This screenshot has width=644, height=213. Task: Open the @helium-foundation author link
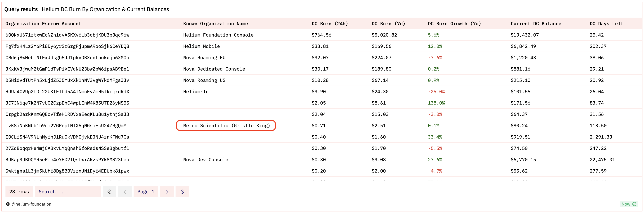[x=31, y=204]
